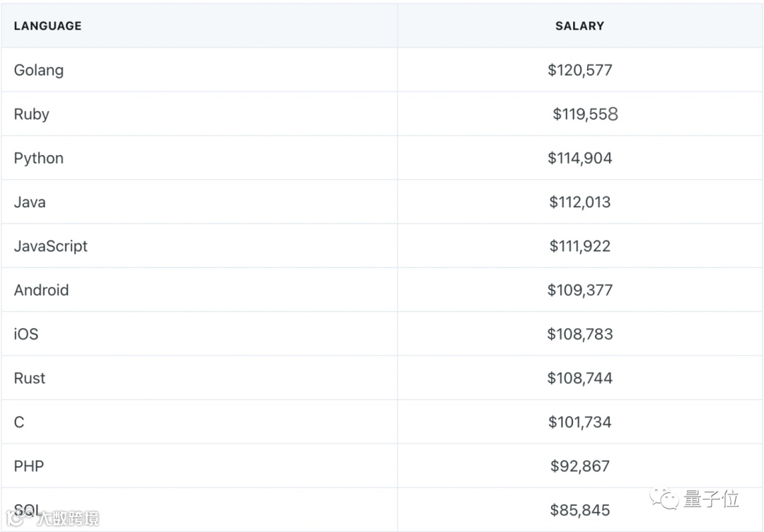Click the $120,577 salary value
764x532 pixels.
click(579, 70)
